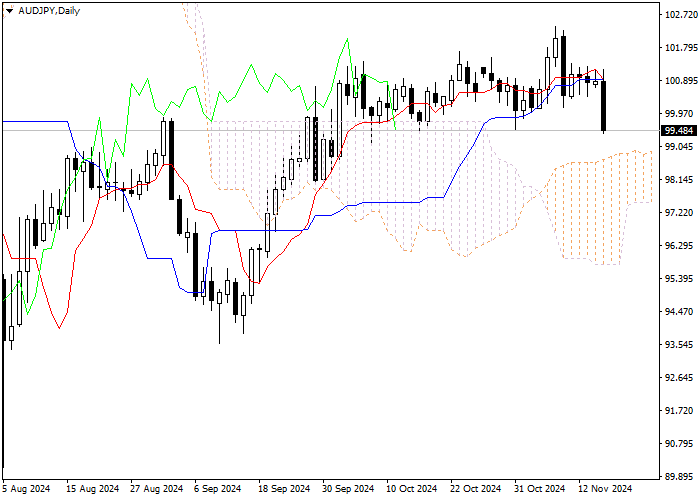The image size is (700, 500).
Task: Click the 102.720 price scale label
Action: tap(681, 15)
